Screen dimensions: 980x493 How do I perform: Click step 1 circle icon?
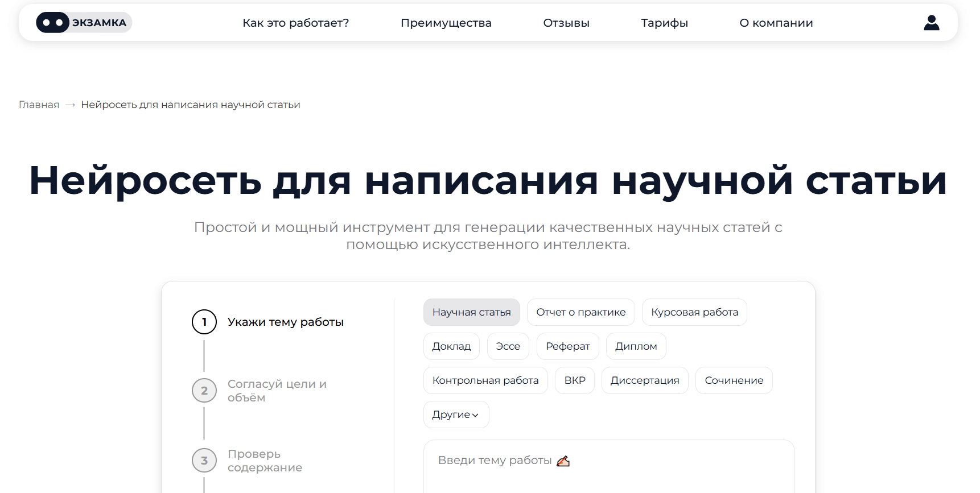click(x=204, y=322)
